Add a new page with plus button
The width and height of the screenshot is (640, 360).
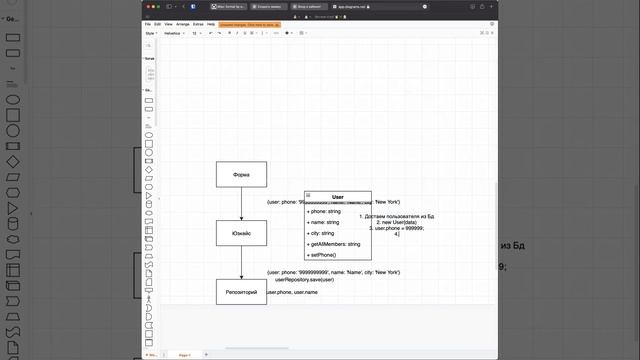coord(206,355)
